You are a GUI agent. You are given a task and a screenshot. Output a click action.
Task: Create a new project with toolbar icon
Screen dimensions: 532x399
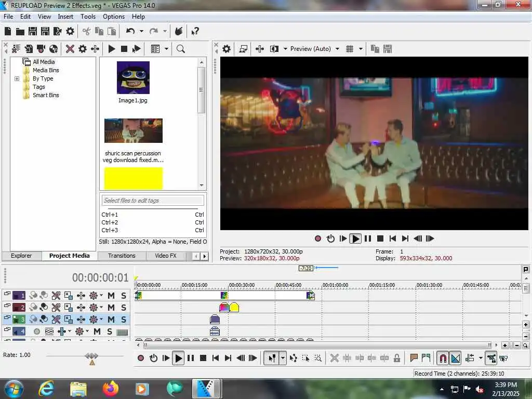coord(8,32)
